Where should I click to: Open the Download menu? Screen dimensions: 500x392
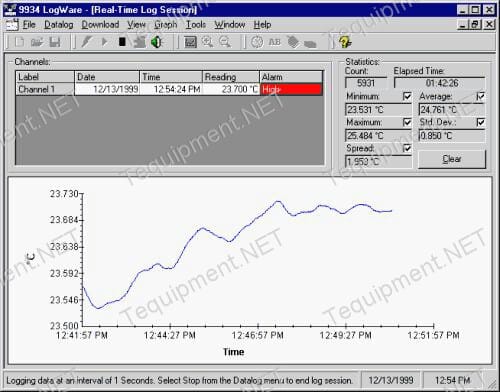tap(100, 25)
